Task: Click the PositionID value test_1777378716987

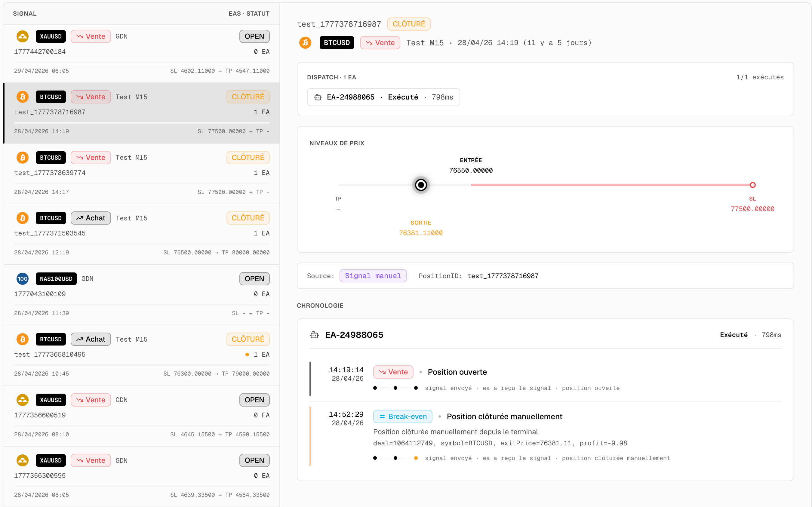Action: point(503,276)
